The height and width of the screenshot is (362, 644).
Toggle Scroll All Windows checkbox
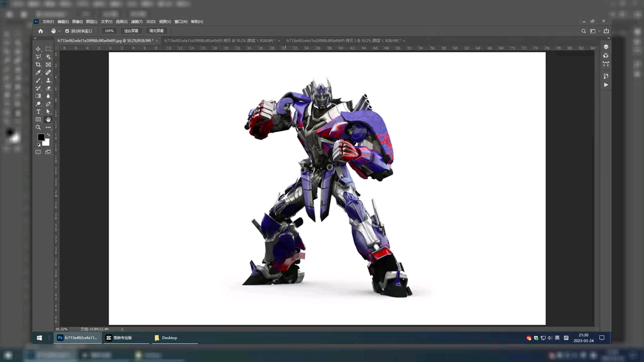point(67,31)
